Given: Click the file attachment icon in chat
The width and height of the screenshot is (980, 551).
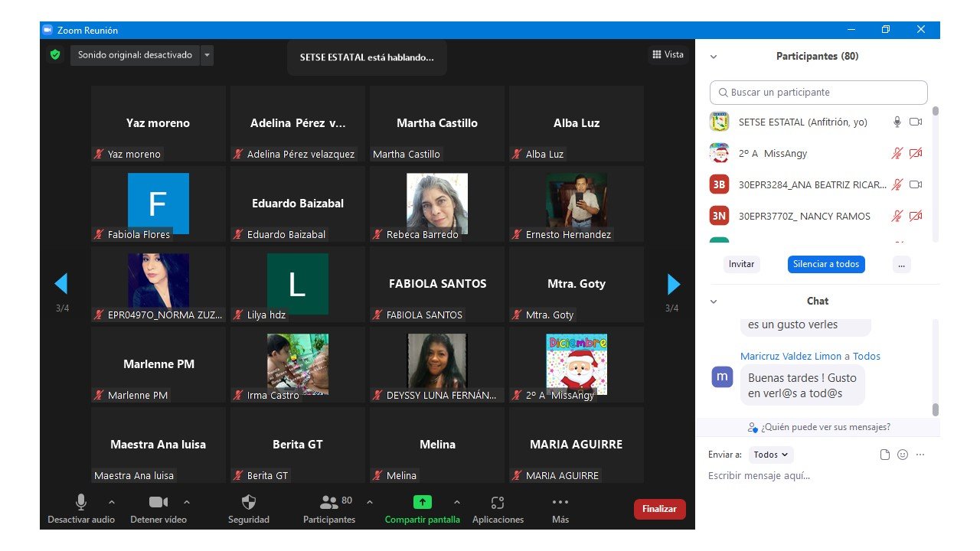Looking at the screenshot, I should tap(885, 455).
